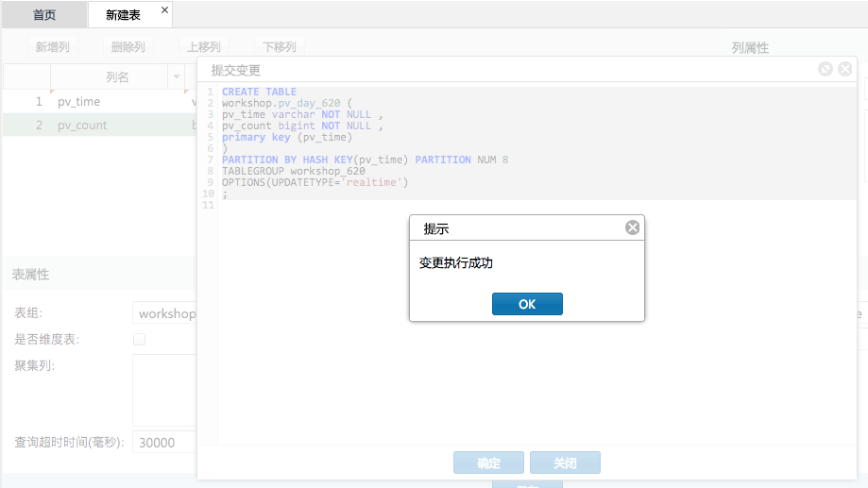Click the workshop.pv_day_620 line in SQL
Image resolution: width=868 pixels, height=488 pixels.
[287, 104]
